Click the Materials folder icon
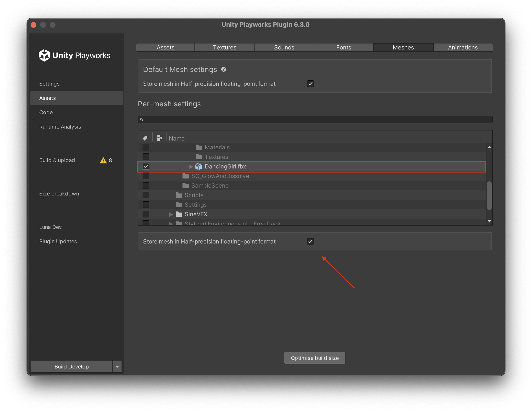Viewport: 532px width, 411px height. coord(199,147)
